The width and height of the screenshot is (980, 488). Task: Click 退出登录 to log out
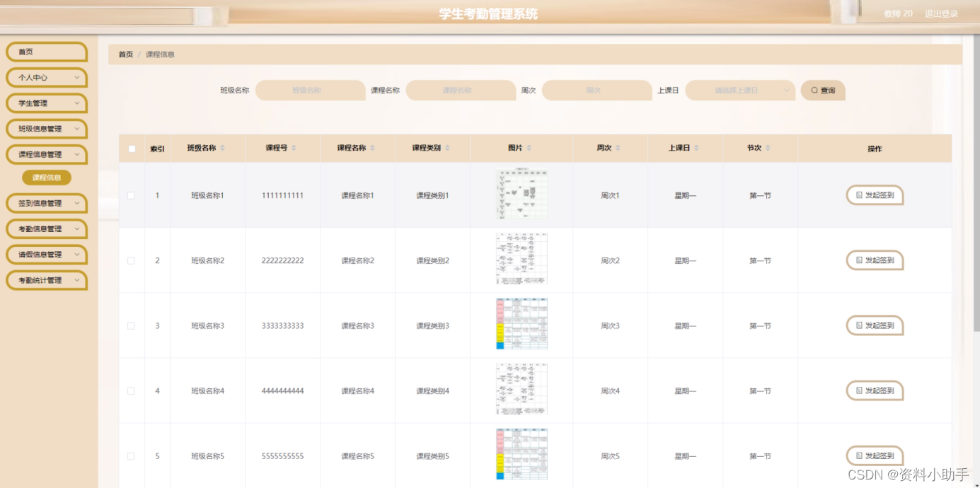pyautogui.click(x=941, y=14)
